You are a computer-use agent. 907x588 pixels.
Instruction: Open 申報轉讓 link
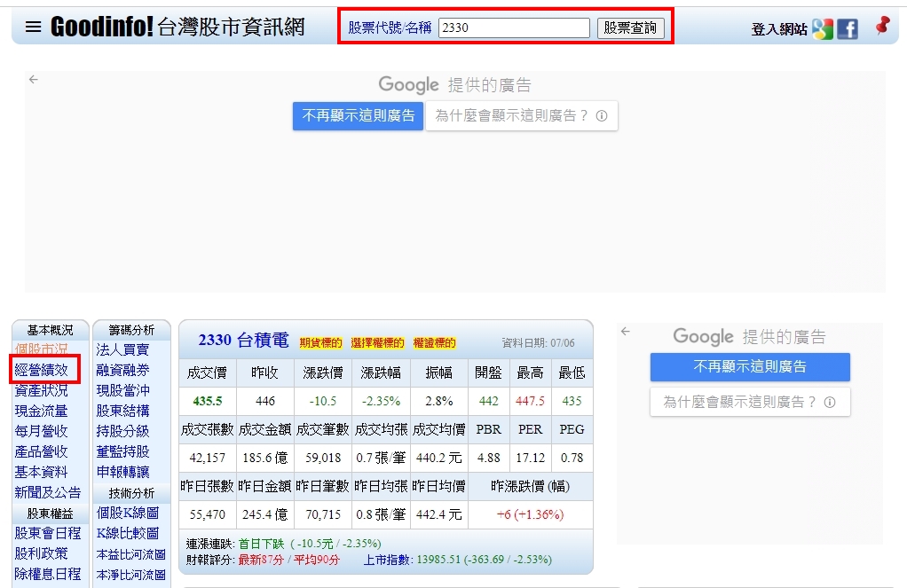[122, 472]
